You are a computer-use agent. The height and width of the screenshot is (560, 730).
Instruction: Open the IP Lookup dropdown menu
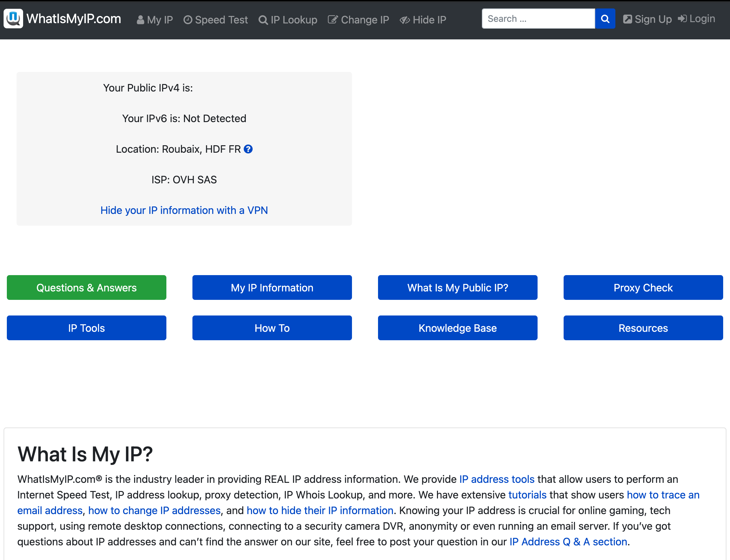[289, 20]
